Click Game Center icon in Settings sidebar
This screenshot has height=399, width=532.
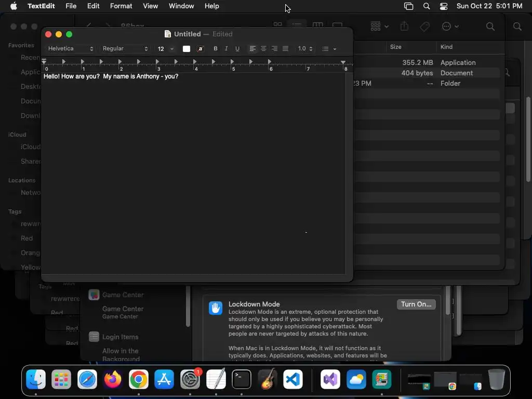(x=94, y=295)
